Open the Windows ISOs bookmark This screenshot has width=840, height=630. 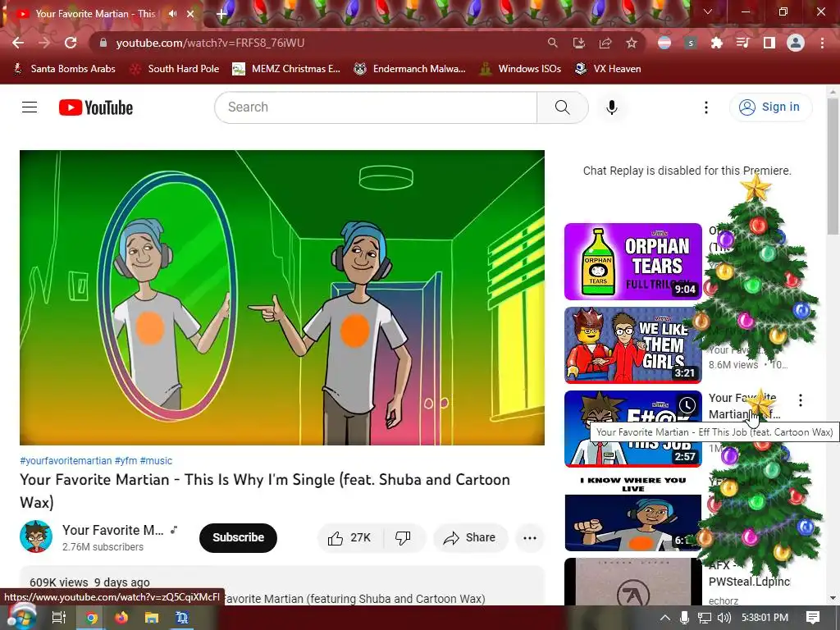point(520,69)
